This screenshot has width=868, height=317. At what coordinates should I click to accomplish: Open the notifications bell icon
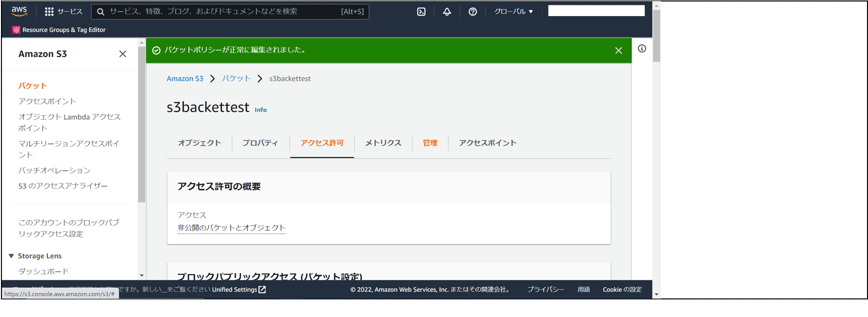pos(447,12)
